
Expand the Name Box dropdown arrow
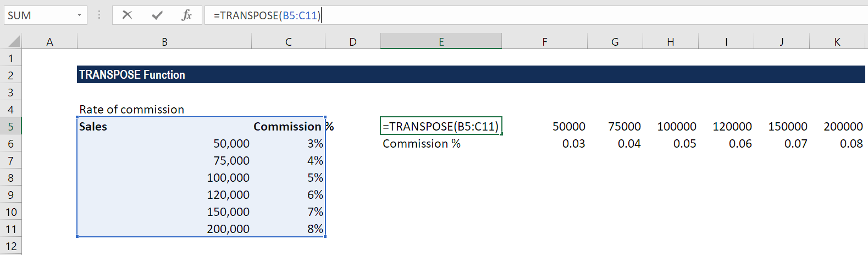(79, 15)
